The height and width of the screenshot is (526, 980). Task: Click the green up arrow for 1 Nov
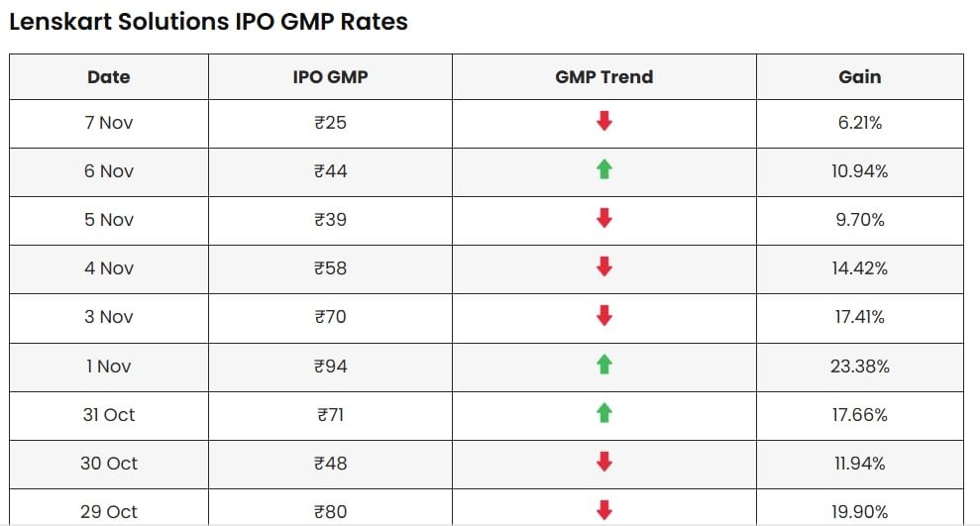604,366
